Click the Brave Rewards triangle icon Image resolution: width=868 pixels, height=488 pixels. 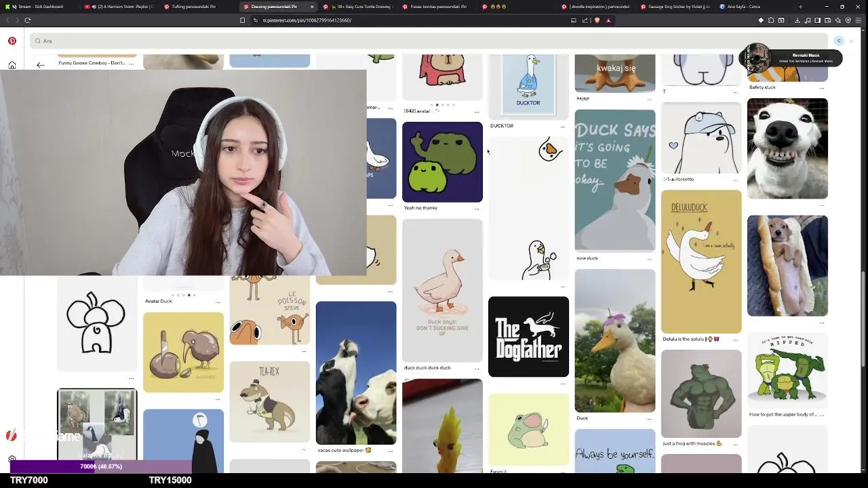tap(608, 20)
